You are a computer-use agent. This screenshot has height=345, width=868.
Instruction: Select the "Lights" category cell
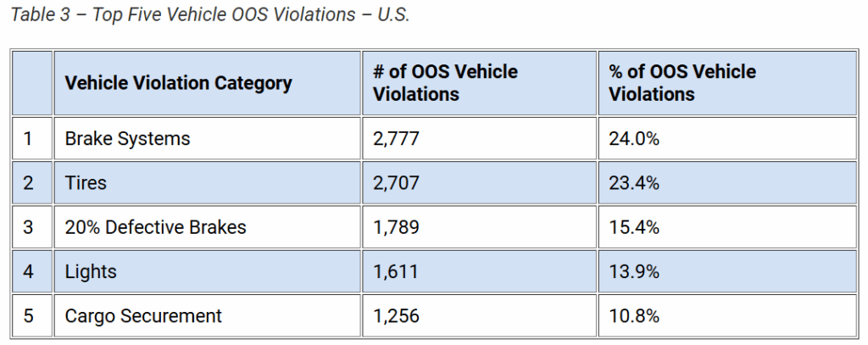point(91,272)
